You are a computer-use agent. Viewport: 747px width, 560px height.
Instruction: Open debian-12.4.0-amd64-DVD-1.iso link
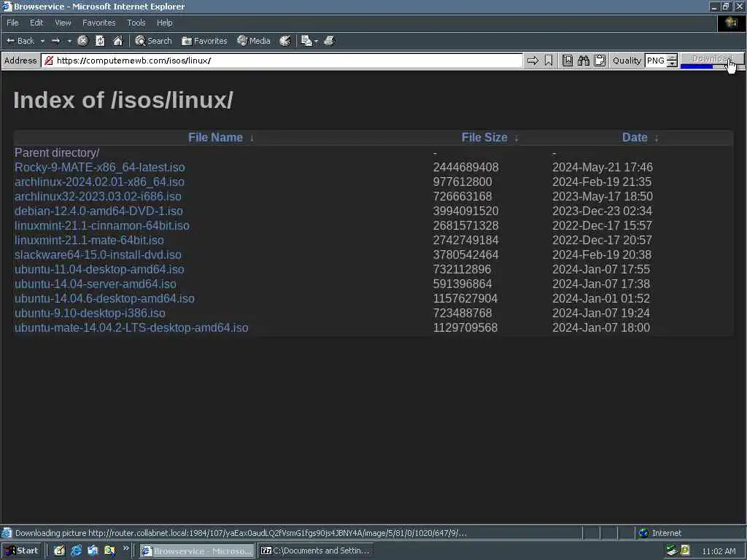(x=98, y=211)
